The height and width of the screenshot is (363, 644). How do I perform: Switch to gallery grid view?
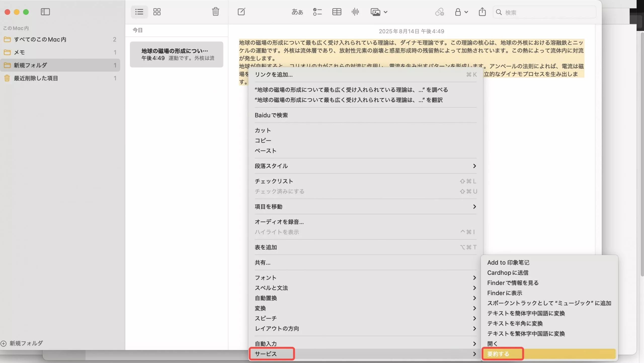157,12
